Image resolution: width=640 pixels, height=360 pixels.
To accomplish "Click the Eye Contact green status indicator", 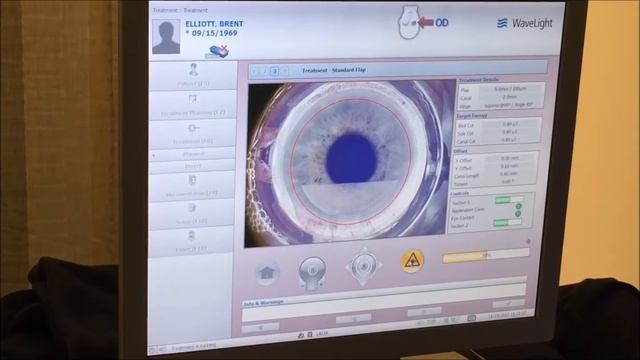I will 517,214.
